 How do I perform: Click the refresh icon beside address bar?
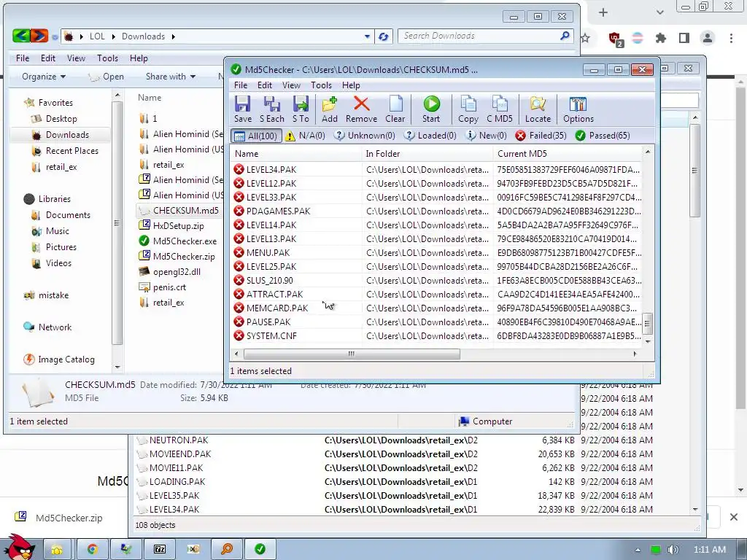[384, 36]
